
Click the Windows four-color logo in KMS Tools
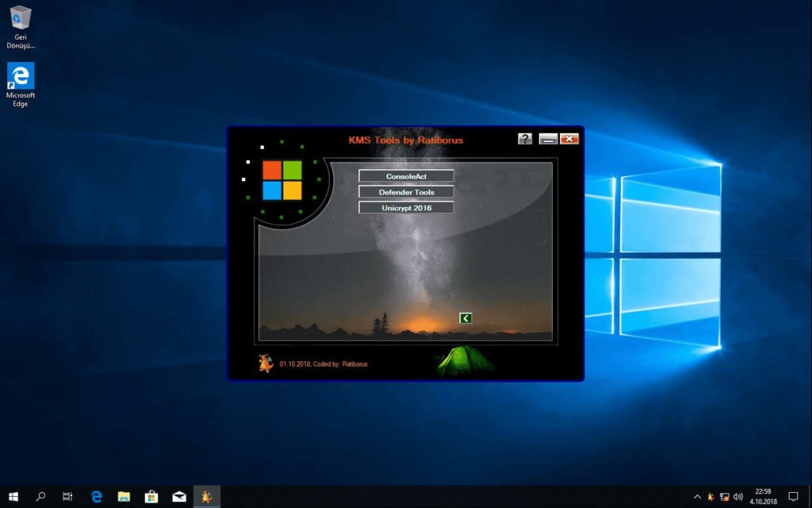pos(282,180)
